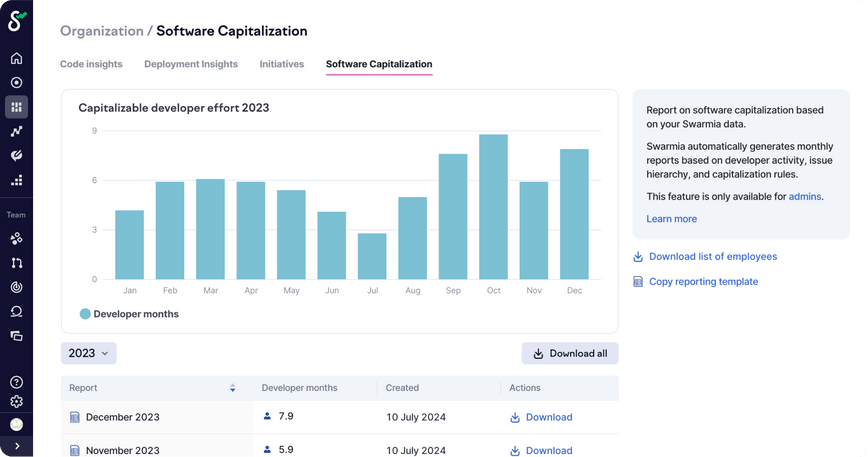Viewport: 868px width, 457px height.
Task: Click the Sep bar in chart
Action: coord(453,217)
